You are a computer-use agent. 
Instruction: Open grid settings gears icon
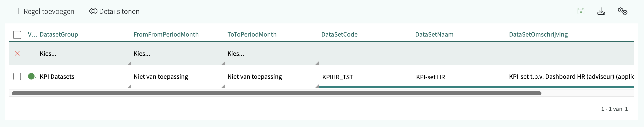(x=622, y=11)
